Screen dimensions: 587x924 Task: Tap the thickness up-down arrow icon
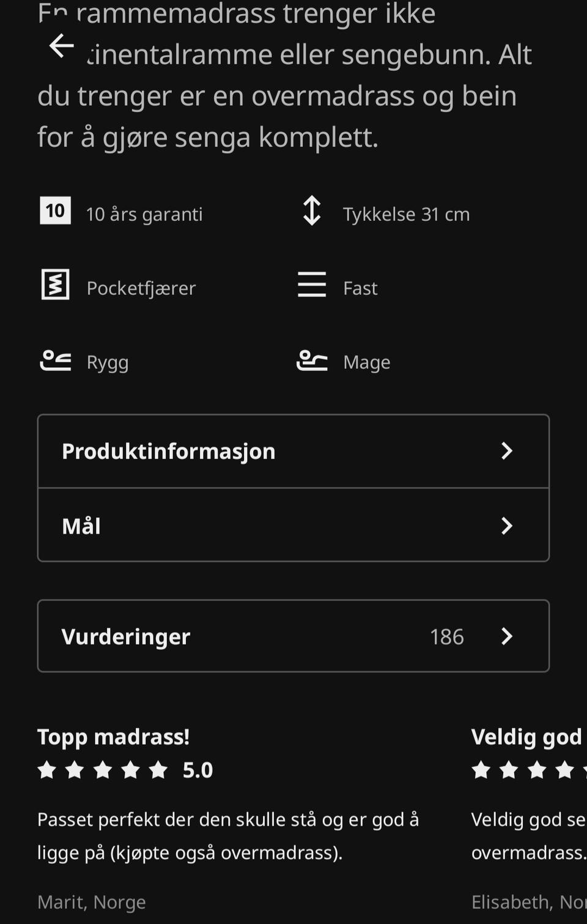point(312,211)
